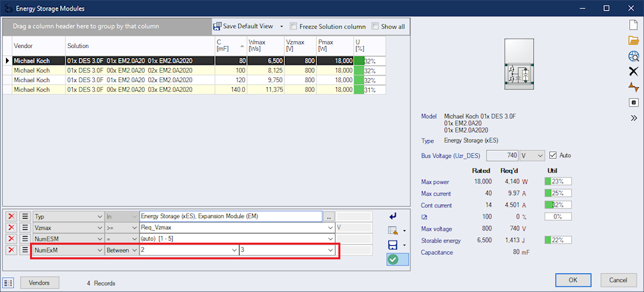Viewport: 644px width, 292px height.
Task: Open the Vzmax field dropdown
Action: coord(99,227)
